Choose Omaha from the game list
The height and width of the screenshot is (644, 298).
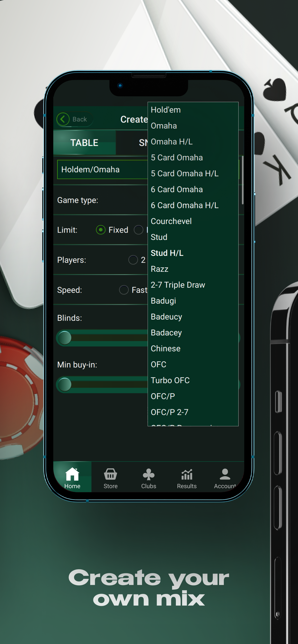[193, 126]
